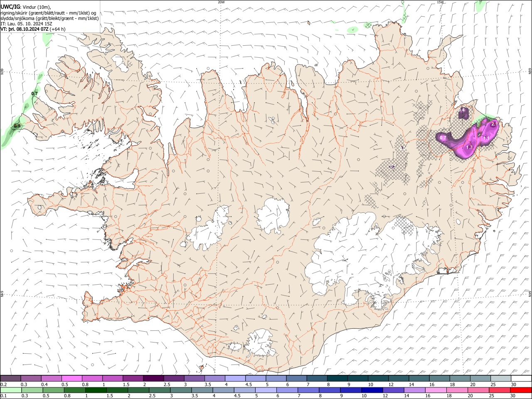Select the light gray 25 swatch, upper scale
Image resolution: width=532 pixels, height=399 pixels.
[x=501, y=378]
